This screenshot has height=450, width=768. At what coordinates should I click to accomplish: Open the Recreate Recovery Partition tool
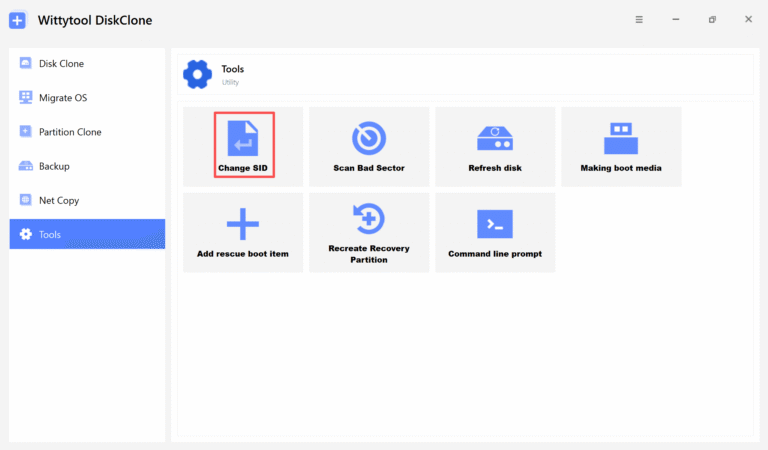368,232
